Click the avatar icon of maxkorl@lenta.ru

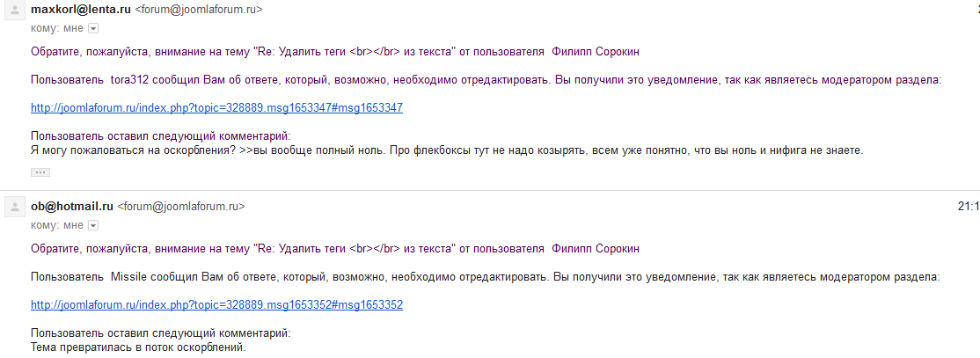(14, 11)
